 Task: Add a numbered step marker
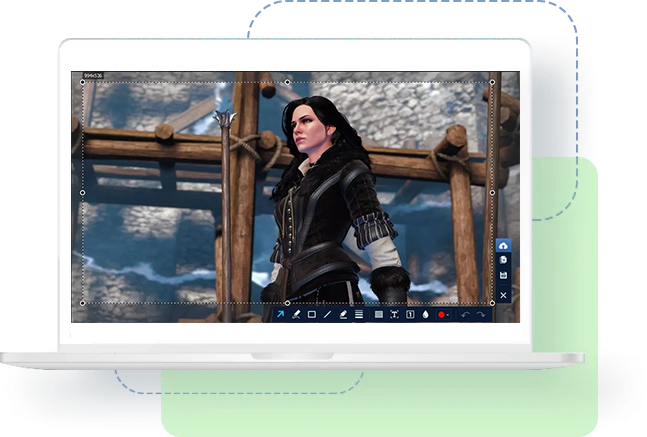pyautogui.click(x=410, y=314)
